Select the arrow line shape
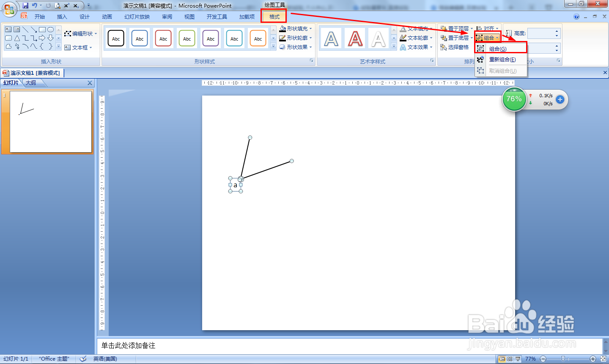Screen dimensions: 609x364 coord(34,30)
